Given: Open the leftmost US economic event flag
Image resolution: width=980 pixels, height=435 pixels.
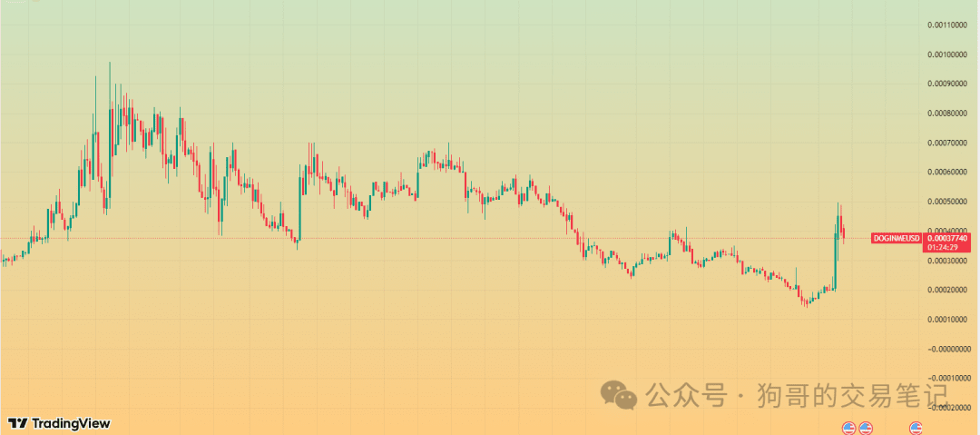Looking at the screenshot, I should 848,429.
